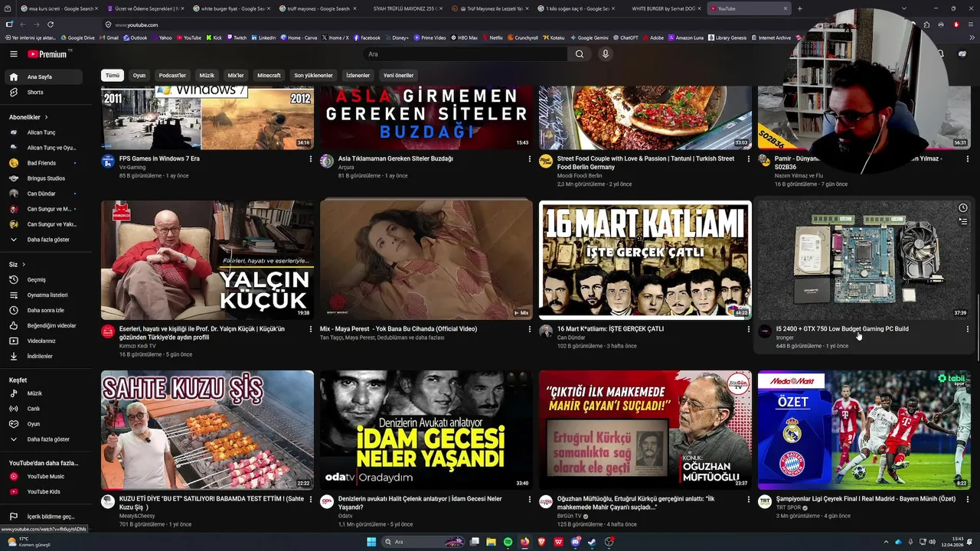Open options menu for Maya Perest mix
Image resolution: width=980 pixels, height=551 pixels.
(x=529, y=329)
